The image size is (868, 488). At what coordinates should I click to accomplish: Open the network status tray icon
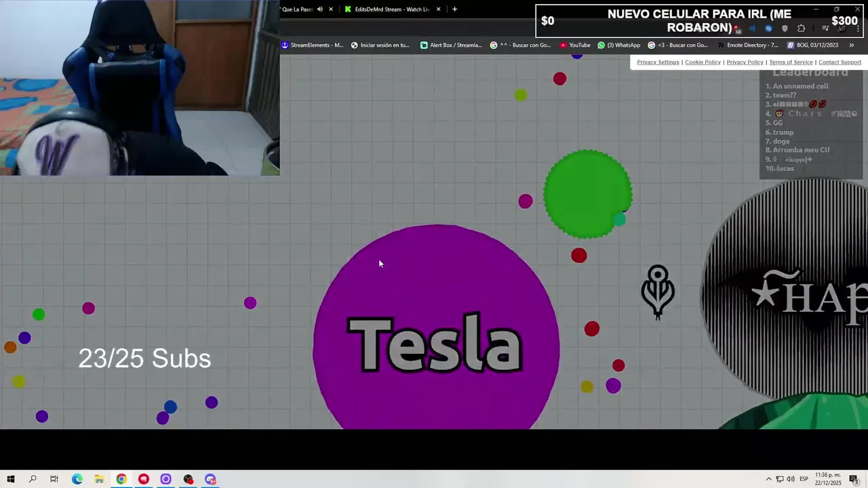[780, 479]
